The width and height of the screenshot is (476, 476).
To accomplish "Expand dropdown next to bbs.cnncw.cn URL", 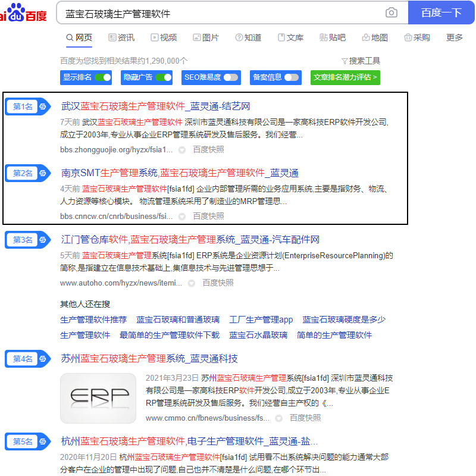I will (182, 217).
